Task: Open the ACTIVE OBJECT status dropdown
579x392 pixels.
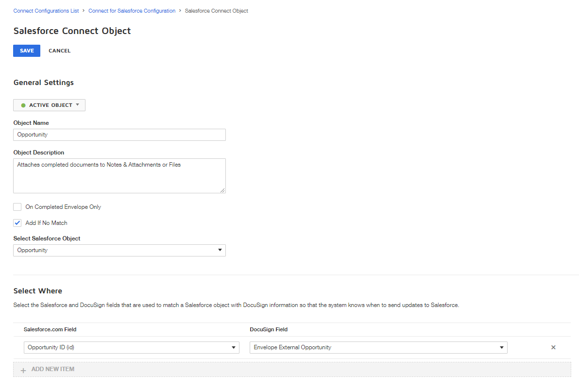Action: coord(49,105)
